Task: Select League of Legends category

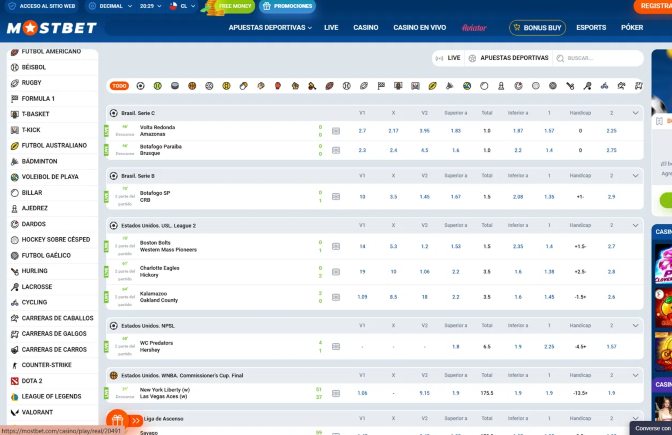Action: click(52, 396)
